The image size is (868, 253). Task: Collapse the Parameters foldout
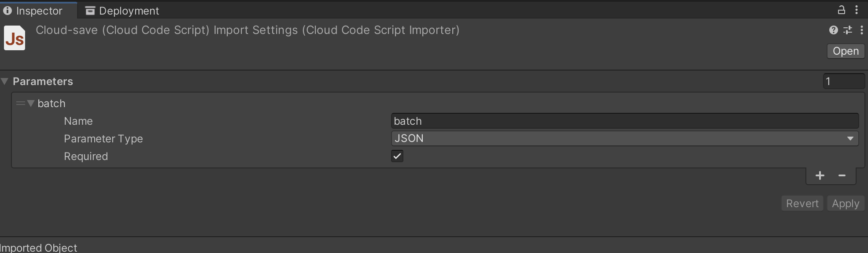pyautogui.click(x=5, y=82)
